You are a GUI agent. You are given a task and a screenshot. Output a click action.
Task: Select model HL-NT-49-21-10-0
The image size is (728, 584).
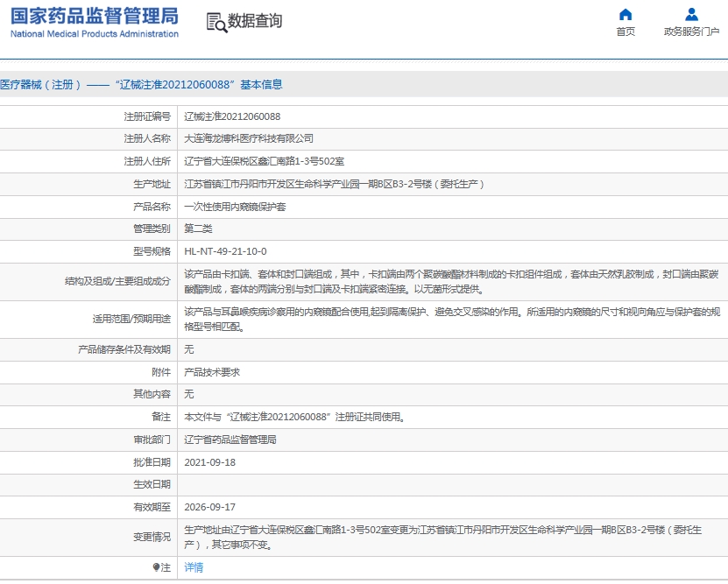click(225, 251)
